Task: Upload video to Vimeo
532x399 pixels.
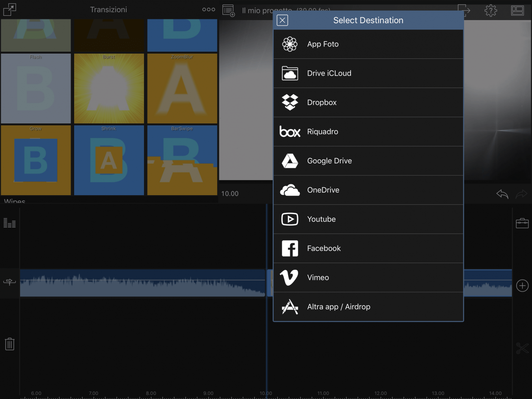Action: [x=368, y=278]
